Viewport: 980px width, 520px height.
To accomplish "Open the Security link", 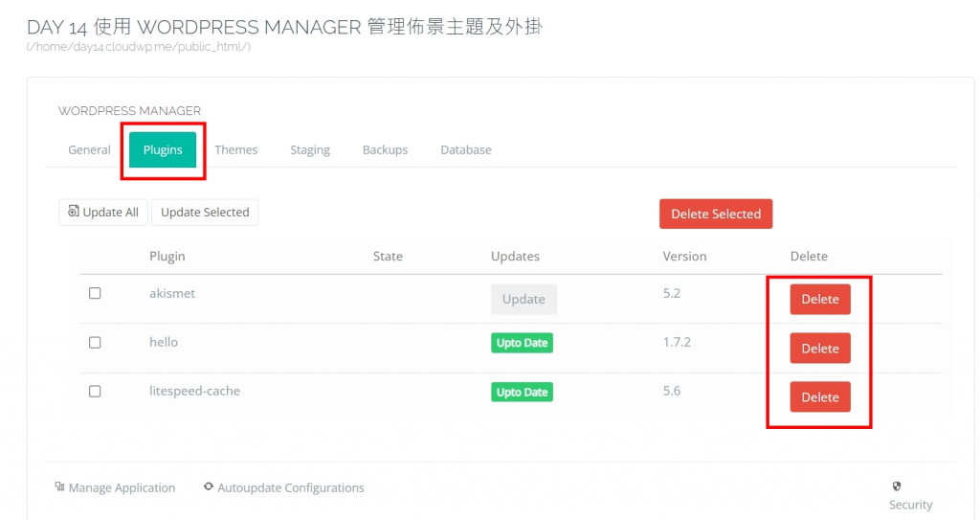I will point(911,505).
